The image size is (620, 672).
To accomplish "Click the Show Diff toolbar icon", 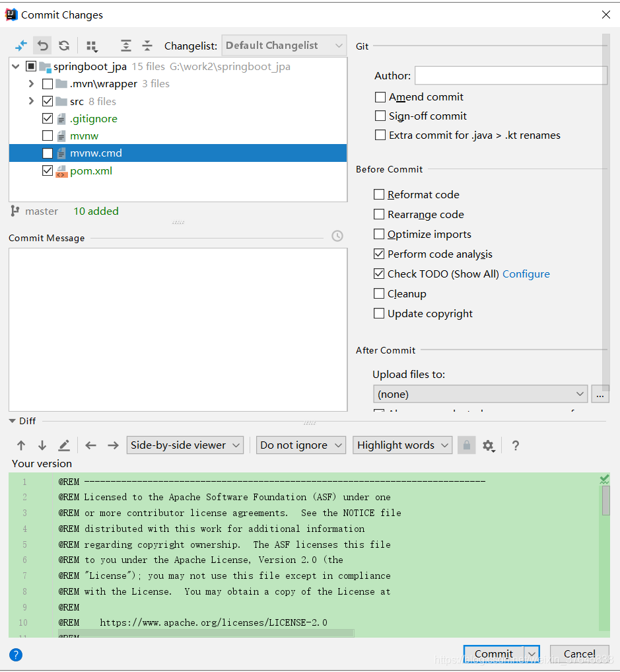I will (21, 46).
